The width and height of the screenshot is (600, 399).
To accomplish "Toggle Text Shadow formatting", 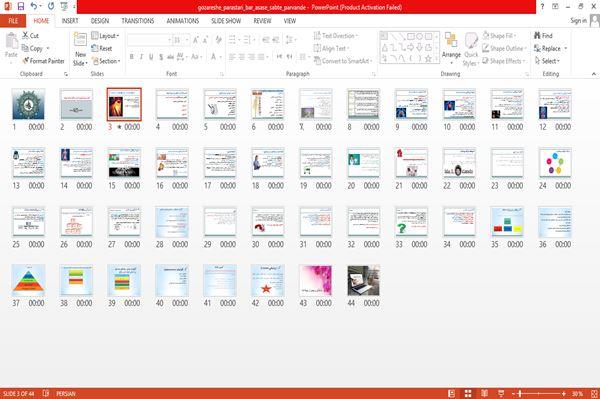I will click(161, 57).
